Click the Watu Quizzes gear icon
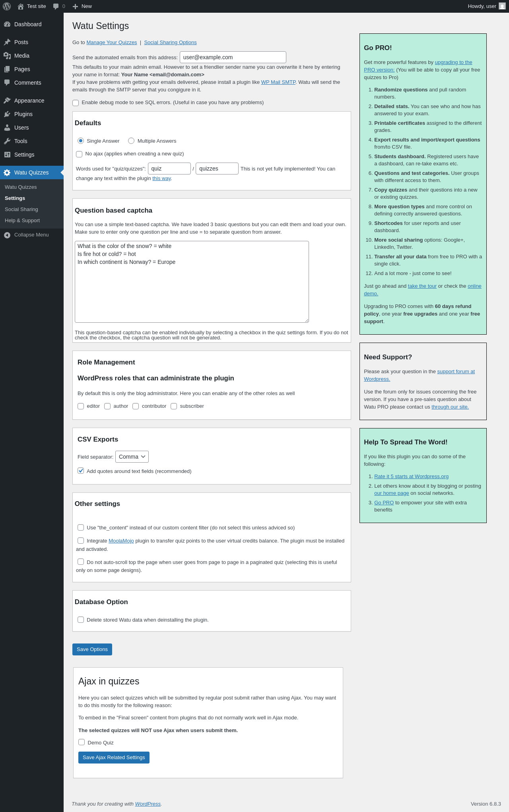Image resolution: width=509 pixels, height=812 pixels. [7, 172]
